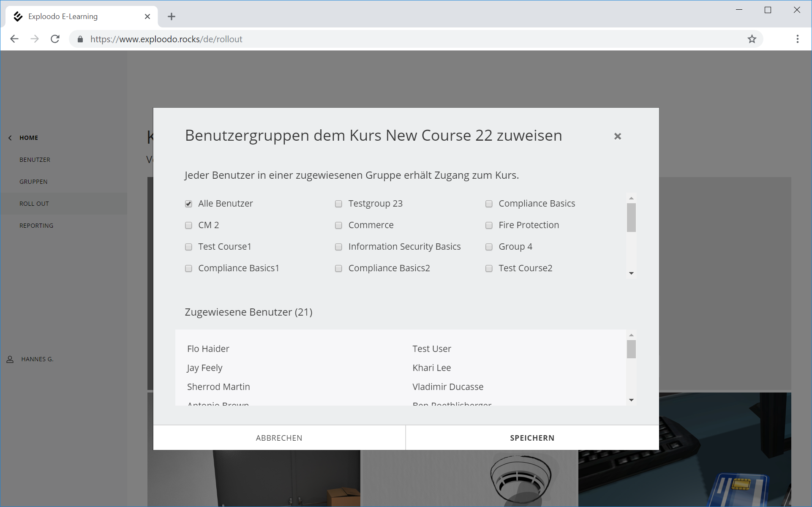Reload the page with refresh icon

[x=55, y=39]
